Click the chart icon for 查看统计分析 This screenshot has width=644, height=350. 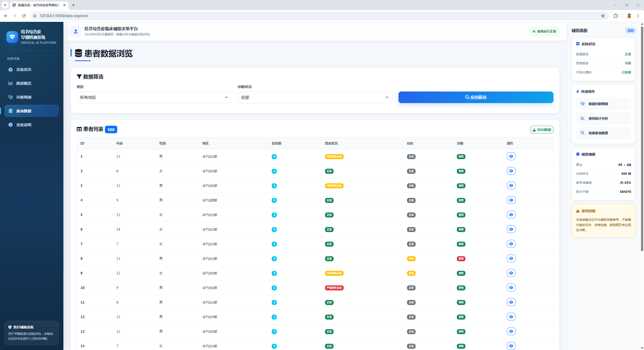(x=582, y=118)
